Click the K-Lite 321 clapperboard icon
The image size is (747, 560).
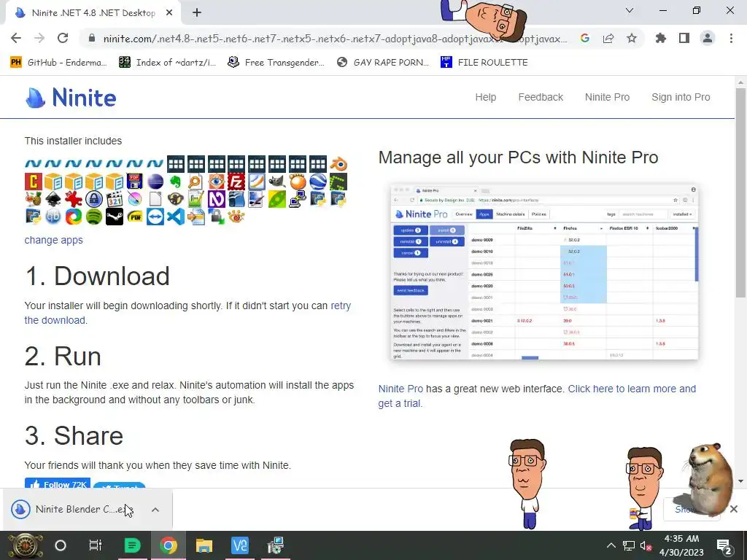click(x=115, y=199)
